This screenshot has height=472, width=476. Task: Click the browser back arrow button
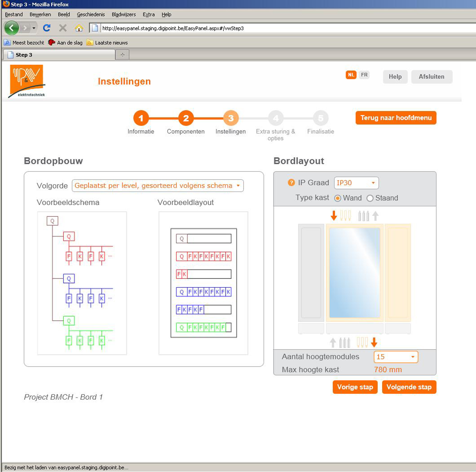pyautogui.click(x=12, y=28)
